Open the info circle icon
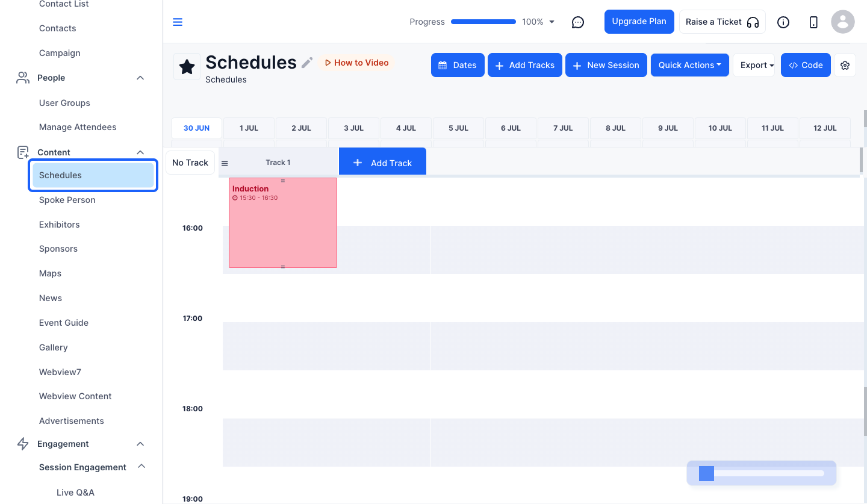This screenshot has width=867, height=504. [783, 22]
